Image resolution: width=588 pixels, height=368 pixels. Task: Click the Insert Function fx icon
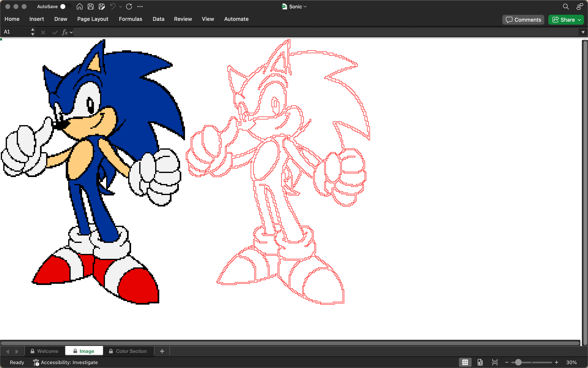pos(65,32)
